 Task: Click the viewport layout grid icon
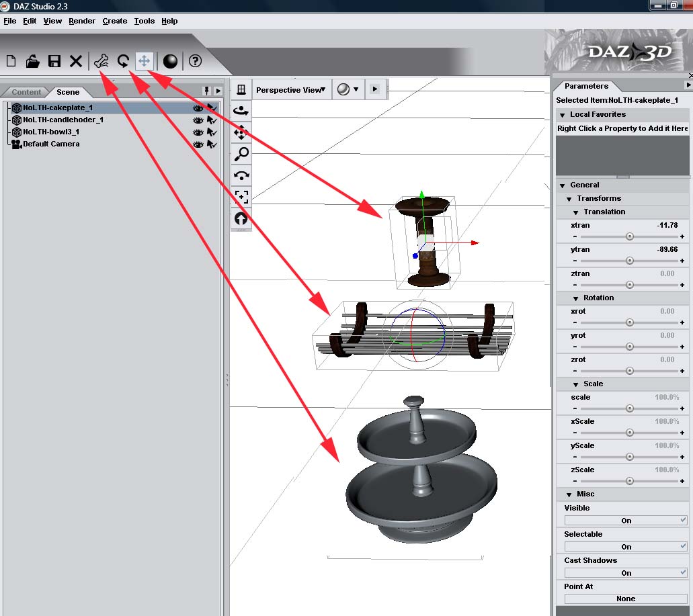pos(241,89)
